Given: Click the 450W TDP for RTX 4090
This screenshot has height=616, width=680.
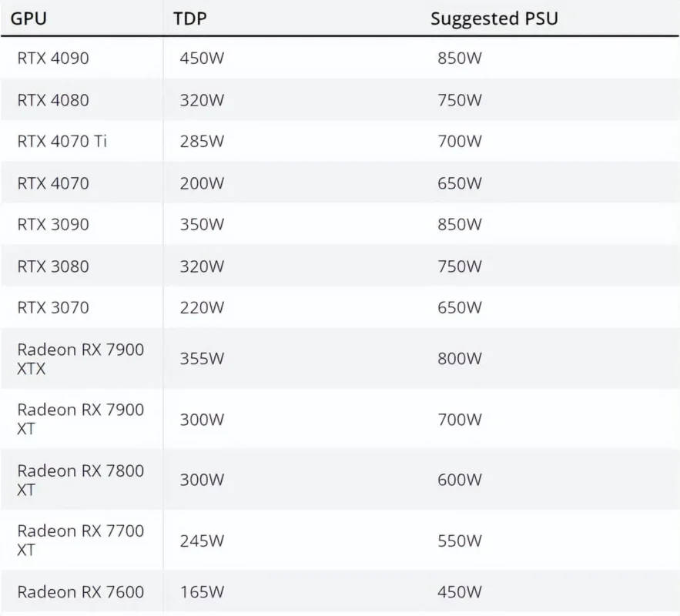Looking at the screenshot, I should click(x=202, y=58).
